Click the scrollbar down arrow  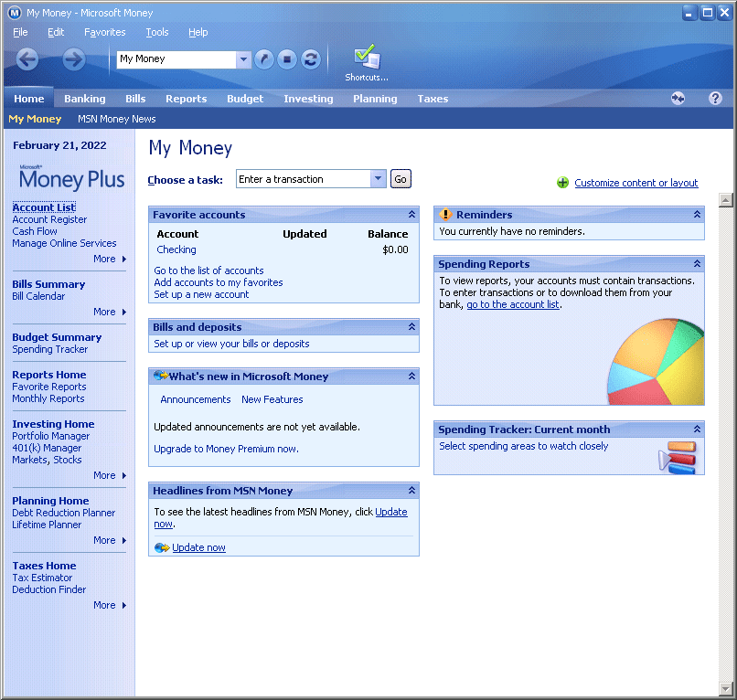coord(725,689)
